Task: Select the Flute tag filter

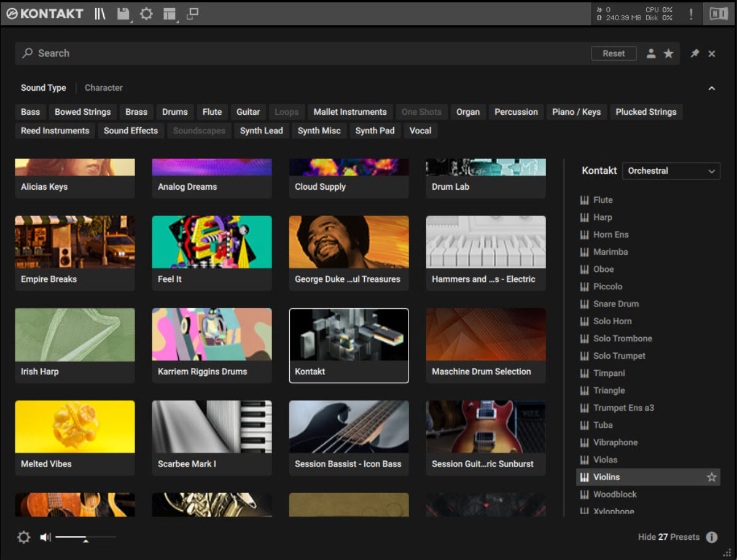Action: point(213,112)
